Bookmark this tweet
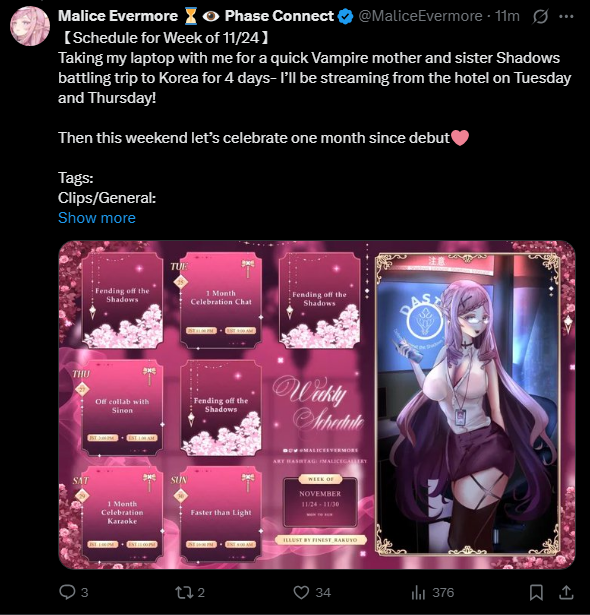The width and height of the screenshot is (590, 615). [x=536, y=592]
